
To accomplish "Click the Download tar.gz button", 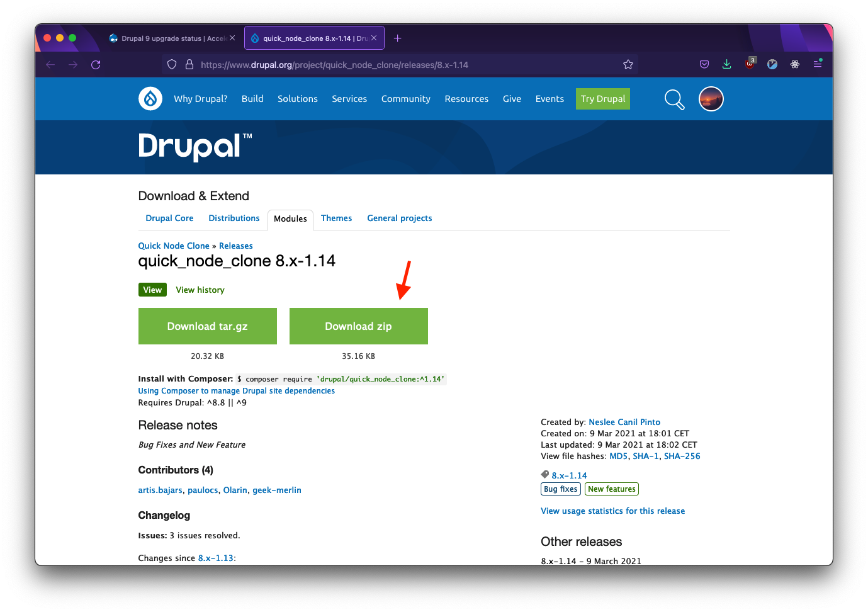I will [x=208, y=326].
